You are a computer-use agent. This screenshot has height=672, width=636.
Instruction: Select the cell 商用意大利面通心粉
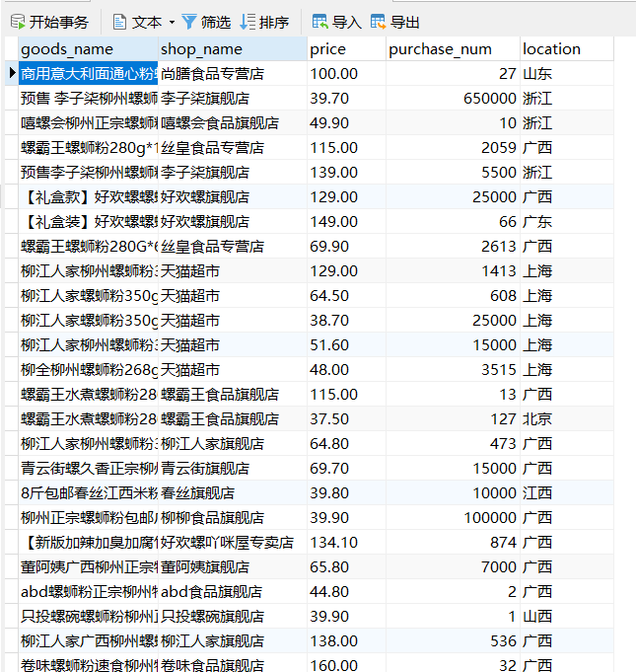[x=88, y=74]
